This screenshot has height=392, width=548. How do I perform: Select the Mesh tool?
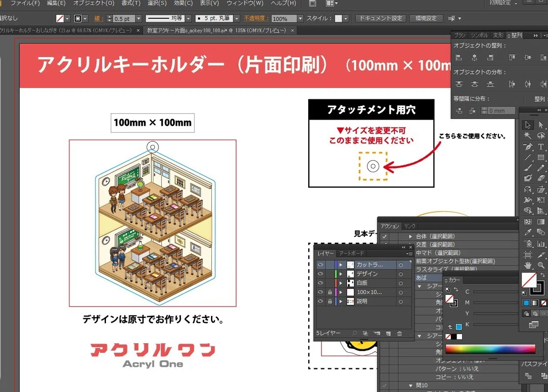[528, 222]
